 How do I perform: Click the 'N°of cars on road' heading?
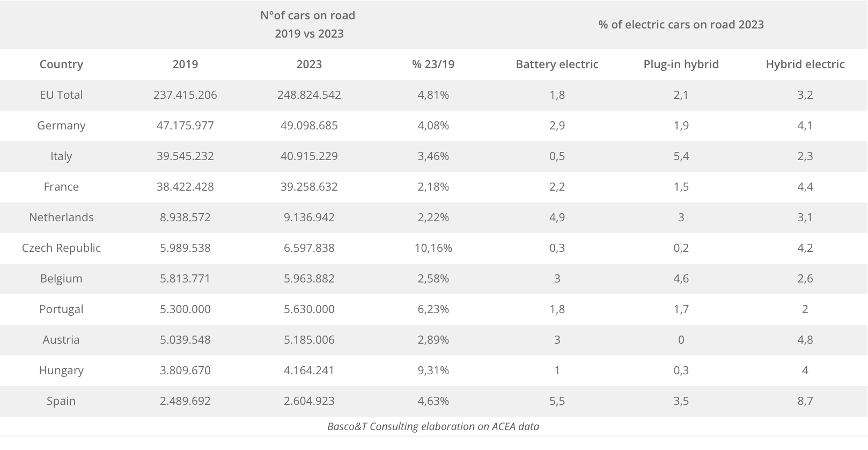(x=308, y=16)
